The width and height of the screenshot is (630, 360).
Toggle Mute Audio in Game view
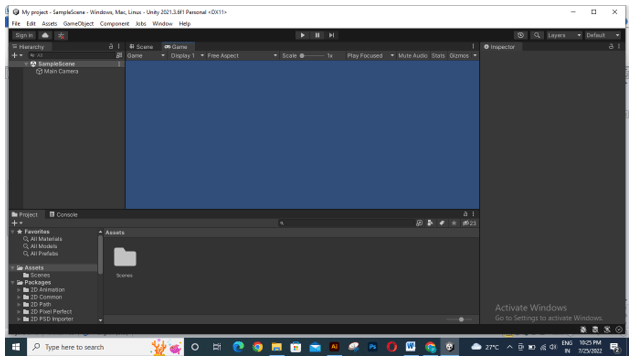413,55
